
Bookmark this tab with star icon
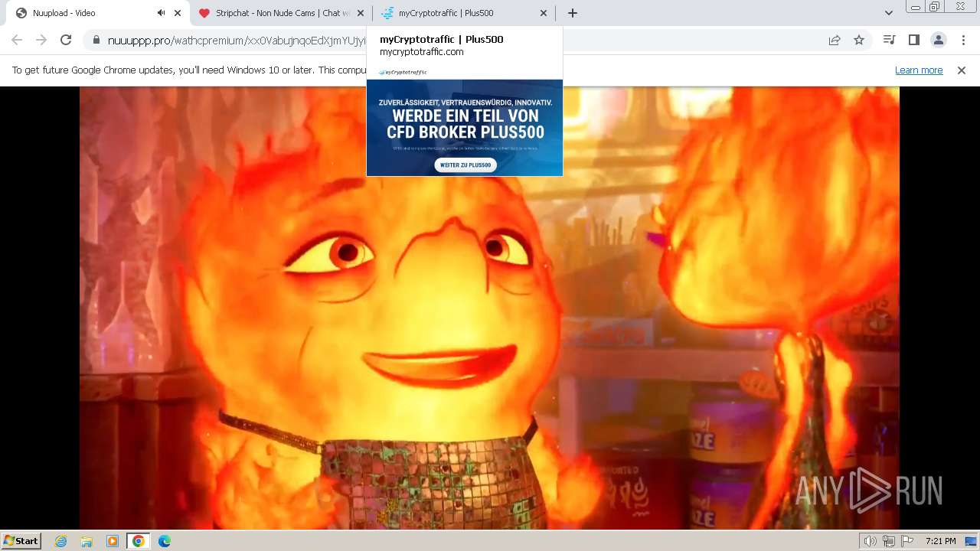point(859,40)
